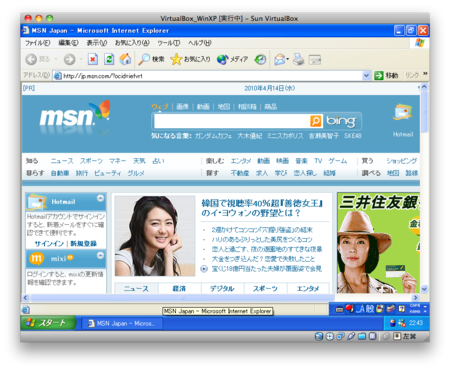450x370 pixels.
Task: Click the Edit page toolbar icon
Action: (315, 60)
